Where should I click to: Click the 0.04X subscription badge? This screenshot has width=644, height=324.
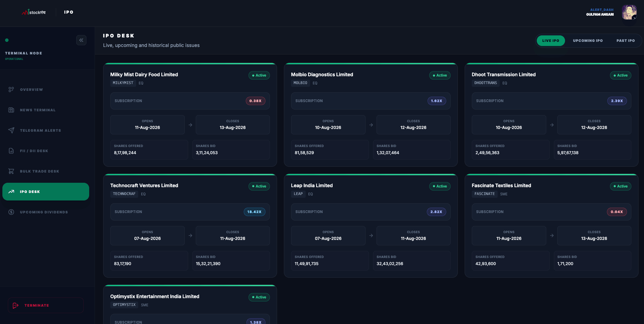pos(617,212)
